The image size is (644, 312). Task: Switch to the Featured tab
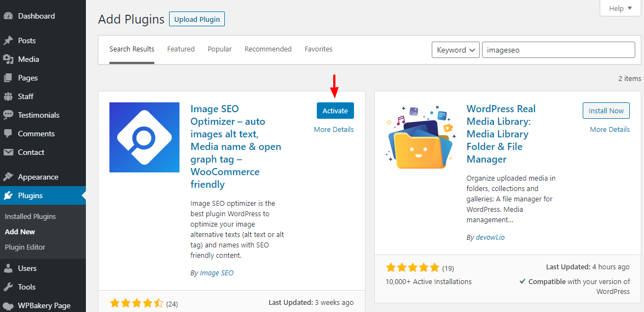181,49
